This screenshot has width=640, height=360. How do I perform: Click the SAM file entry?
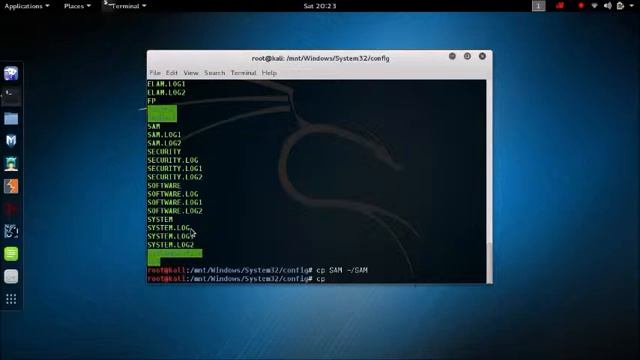click(x=154, y=127)
